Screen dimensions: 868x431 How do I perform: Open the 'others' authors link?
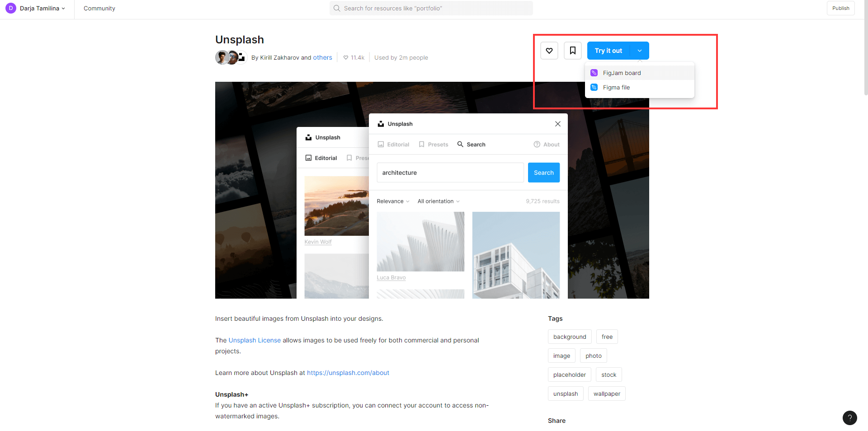pos(322,57)
